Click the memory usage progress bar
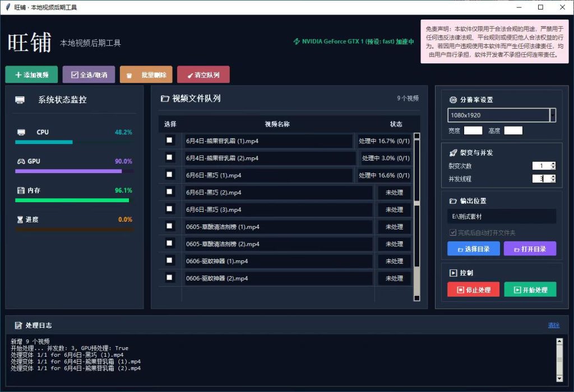 coord(73,200)
